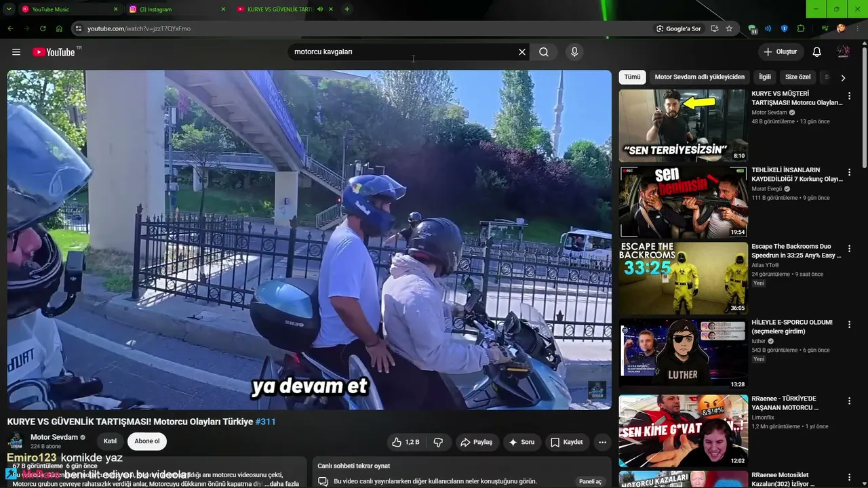This screenshot has width=868, height=488.
Task: Open options for TEHLİKELİ İNSANLARIN video
Action: click(849, 172)
